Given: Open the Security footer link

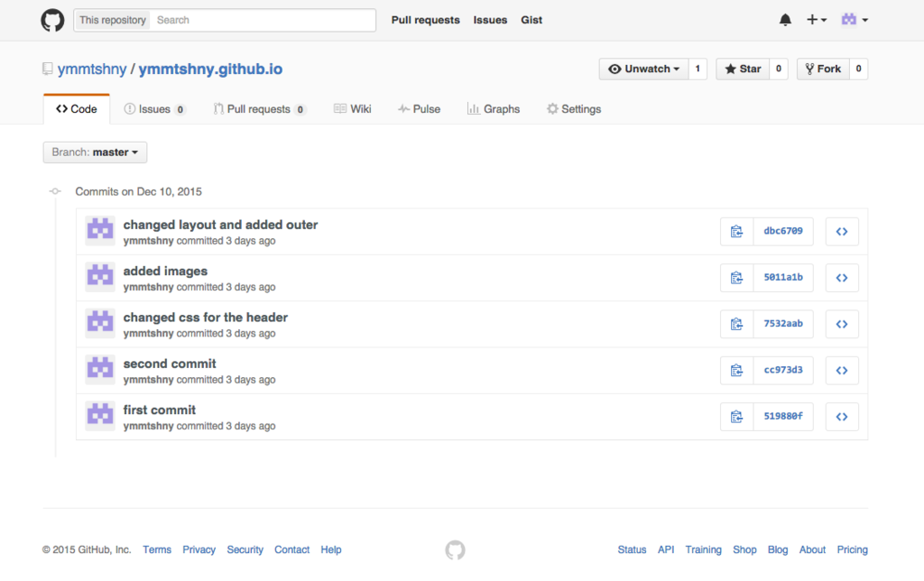Looking at the screenshot, I should tap(245, 549).
